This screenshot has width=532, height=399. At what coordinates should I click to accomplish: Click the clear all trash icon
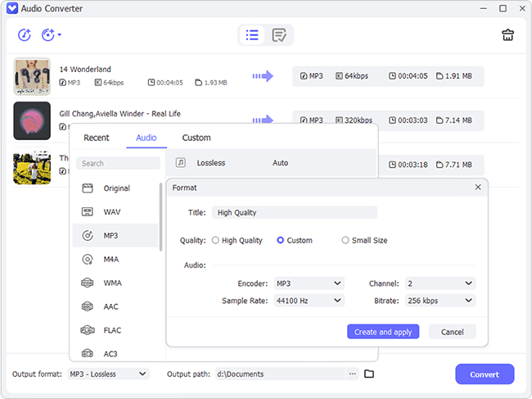507,35
